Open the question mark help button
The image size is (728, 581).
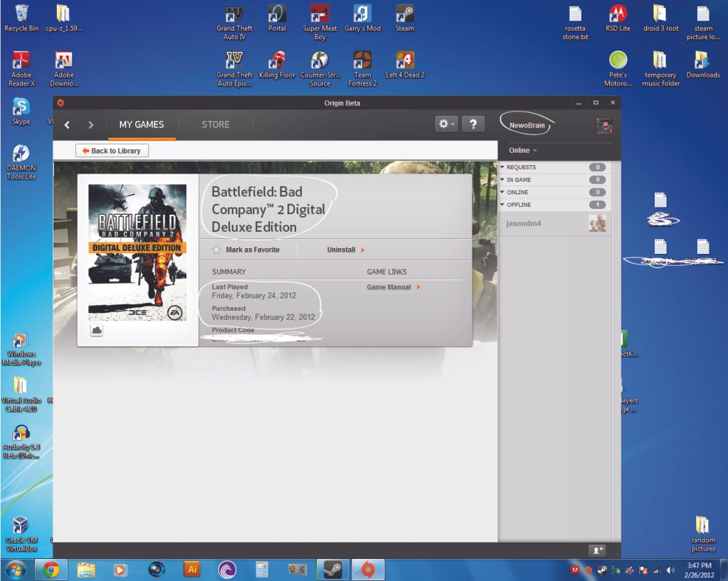[473, 124]
